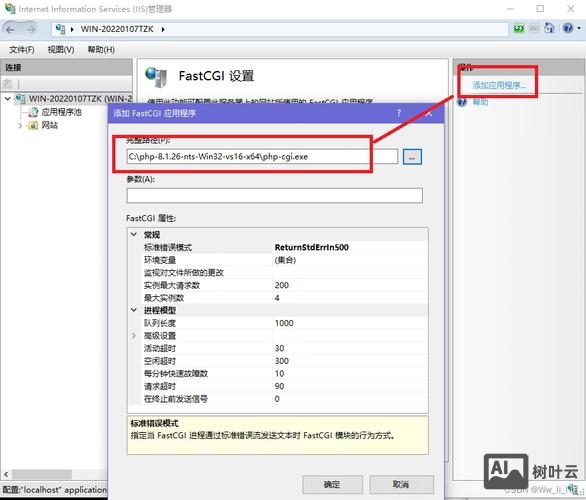Viewport: 586px width, 500px height.
Task: Select 队列长度 value 1000
Action: click(x=284, y=323)
